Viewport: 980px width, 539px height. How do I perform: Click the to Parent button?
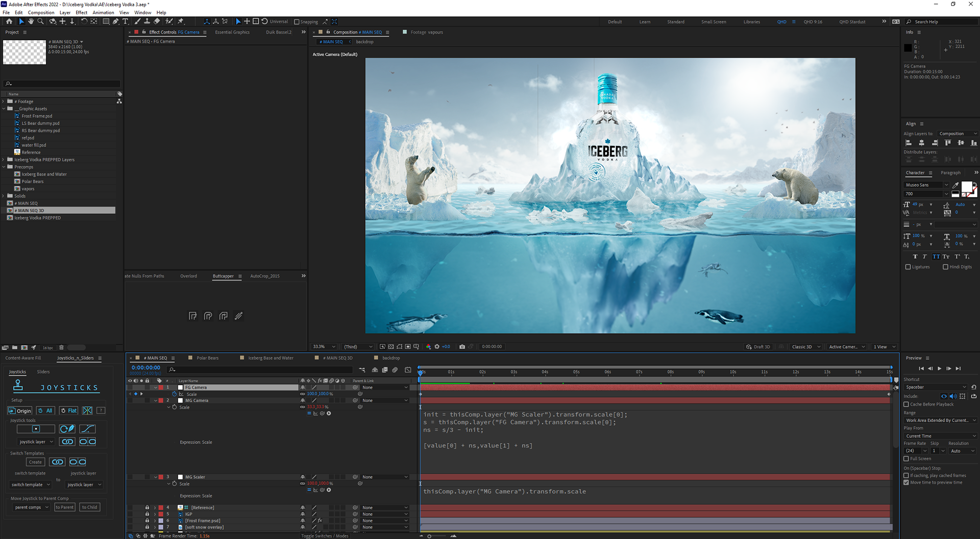tap(64, 507)
